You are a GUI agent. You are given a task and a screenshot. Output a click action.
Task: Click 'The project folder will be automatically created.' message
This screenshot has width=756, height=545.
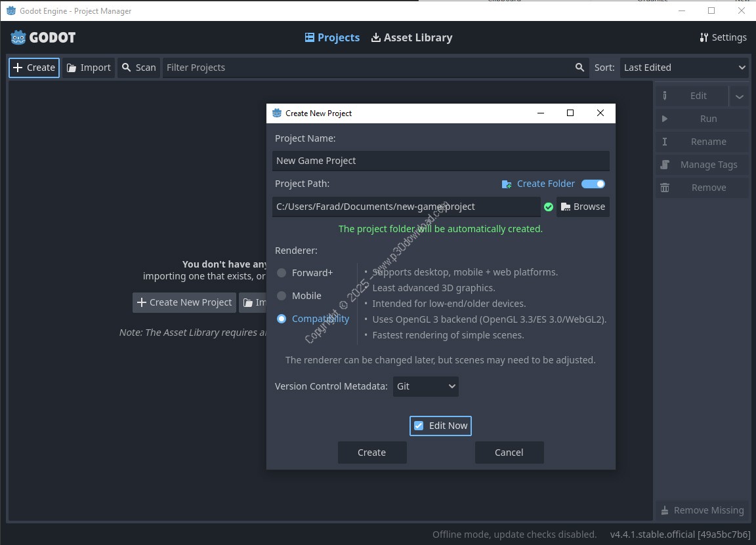(x=441, y=229)
